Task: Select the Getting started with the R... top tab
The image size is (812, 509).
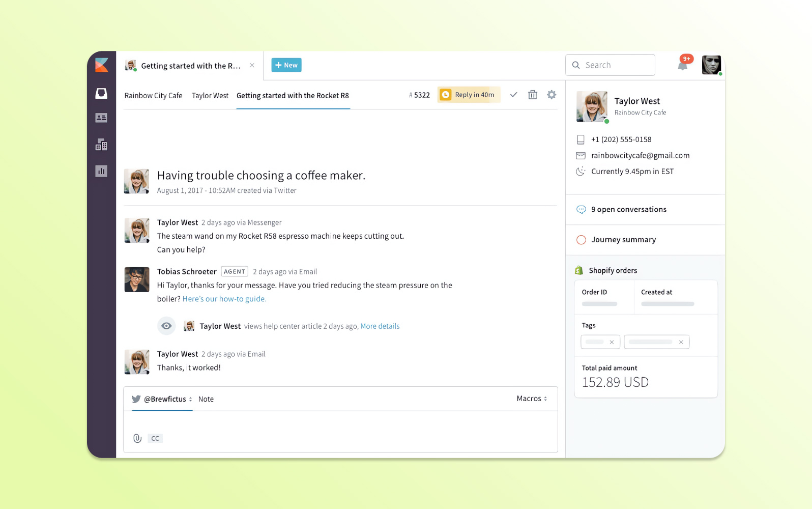Action: 190,66
